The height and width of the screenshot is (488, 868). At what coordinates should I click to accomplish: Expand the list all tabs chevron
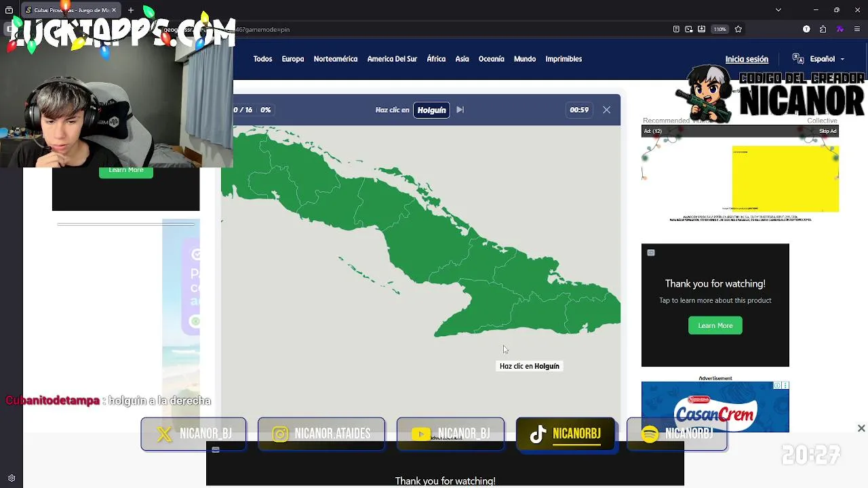[x=778, y=10]
